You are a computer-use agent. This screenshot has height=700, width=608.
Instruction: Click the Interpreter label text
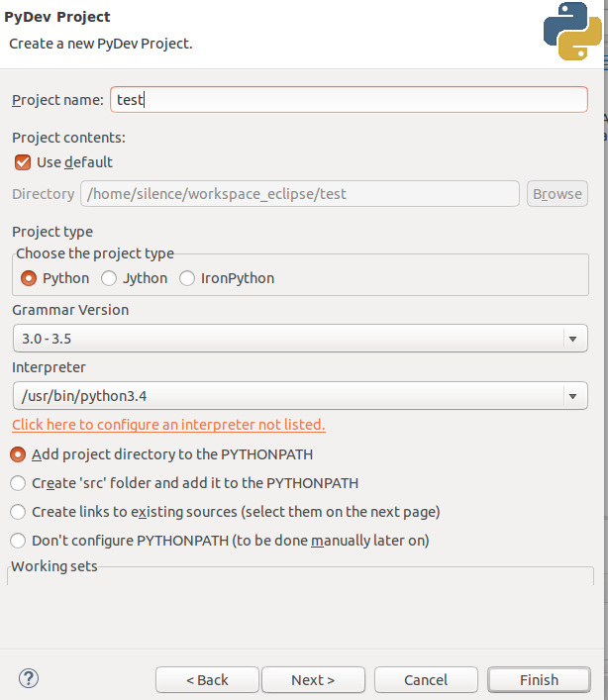(x=49, y=367)
